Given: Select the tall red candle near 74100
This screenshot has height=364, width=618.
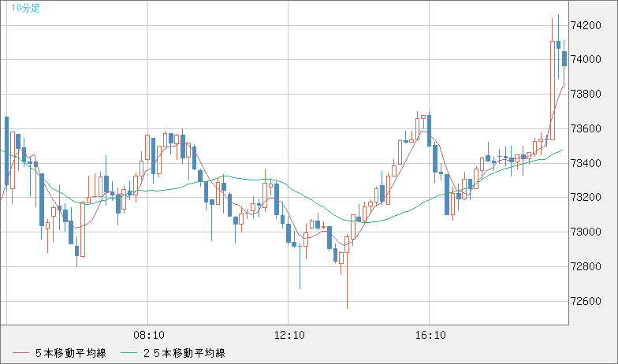Looking at the screenshot, I should click(552, 90).
